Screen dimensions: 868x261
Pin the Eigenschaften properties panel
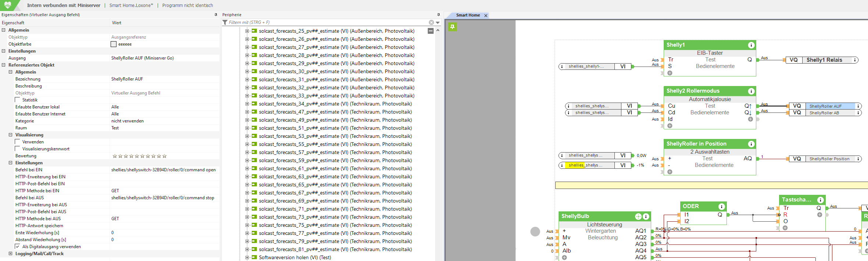[x=216, y=15]
